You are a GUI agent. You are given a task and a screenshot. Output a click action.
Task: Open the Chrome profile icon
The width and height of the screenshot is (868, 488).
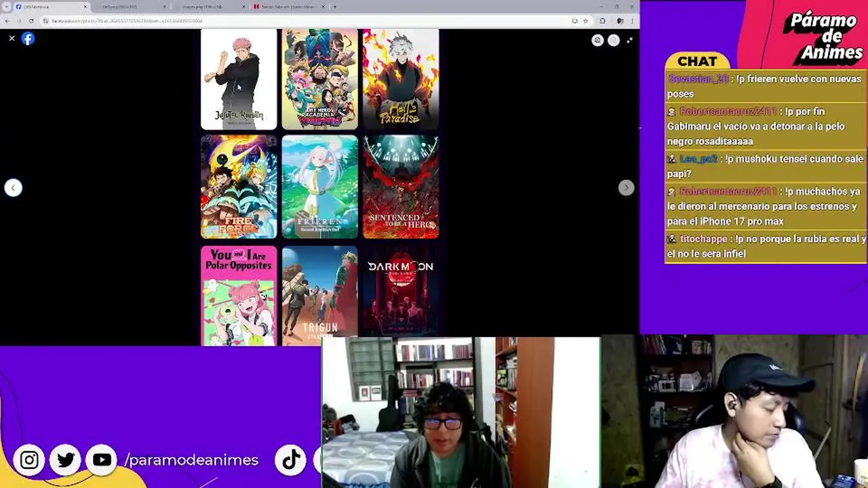620,21
